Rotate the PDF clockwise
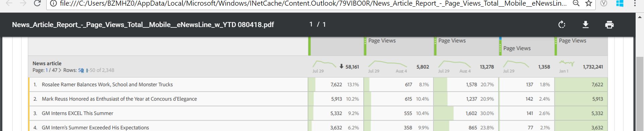644x131 pixels. pyautogui.click(x=562, y=25)
